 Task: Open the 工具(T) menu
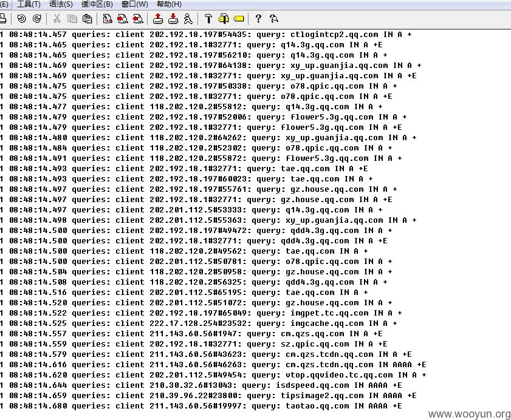[29, 4]
